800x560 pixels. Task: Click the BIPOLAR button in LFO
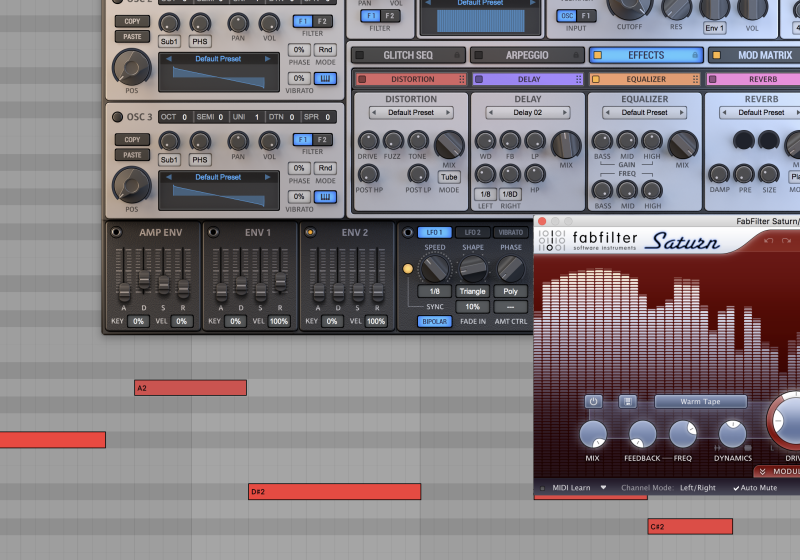coord(435,321)
